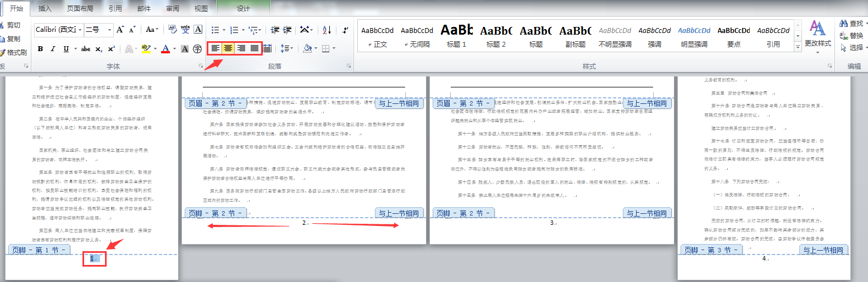Align text right
Image resolution: width=868 pixels, height=282 pixels.
[241, 48]
